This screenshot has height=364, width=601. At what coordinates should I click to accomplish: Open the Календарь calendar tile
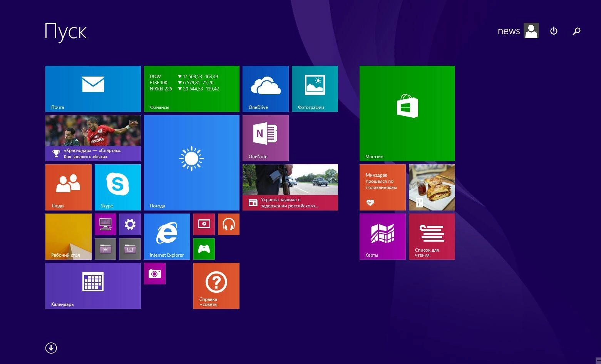[93, 286]
